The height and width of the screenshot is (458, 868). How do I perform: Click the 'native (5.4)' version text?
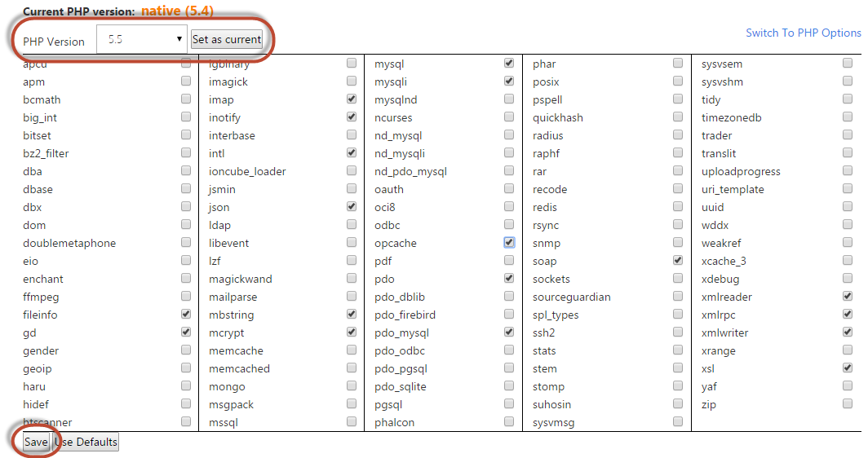pyautogui.click(x=177, y=11)
